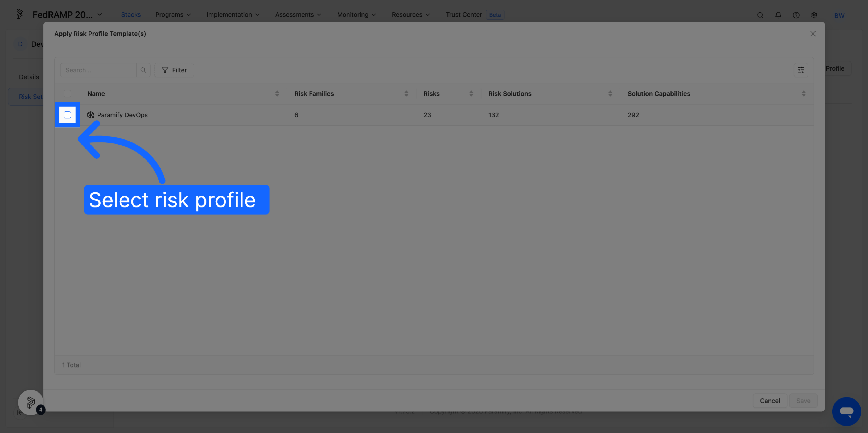Open the column settings sliders icon
This screenshot has height=433, width=868.
point(801,70)
